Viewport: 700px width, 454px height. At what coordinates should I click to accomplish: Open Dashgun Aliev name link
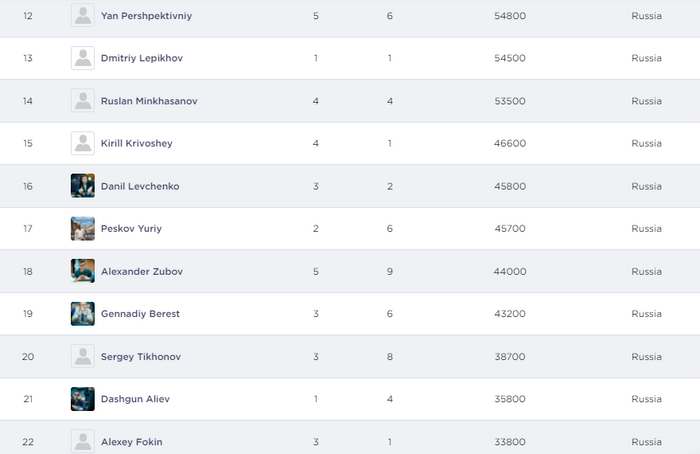135,399
